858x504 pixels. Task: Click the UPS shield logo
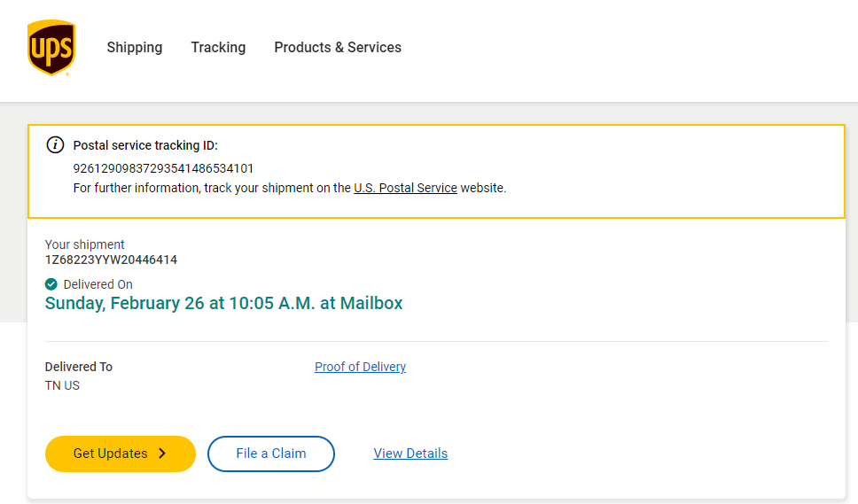[x=51, y=48]
